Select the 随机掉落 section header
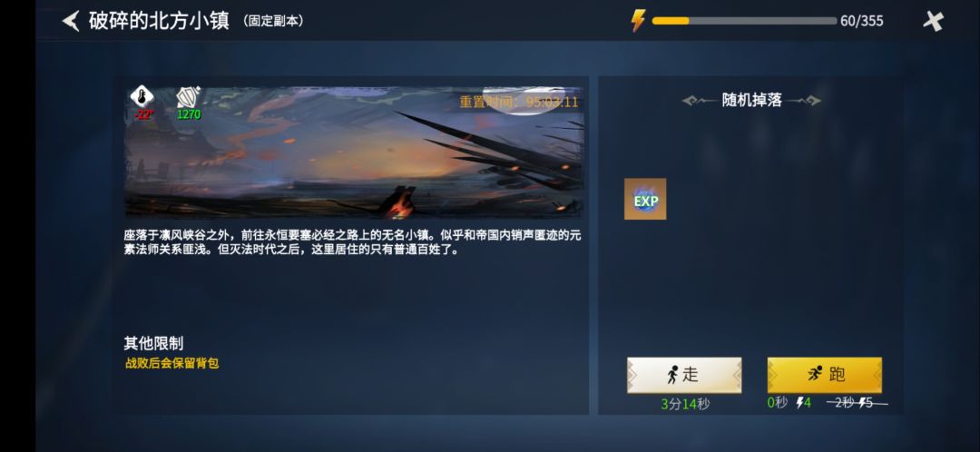 [751, 100]
